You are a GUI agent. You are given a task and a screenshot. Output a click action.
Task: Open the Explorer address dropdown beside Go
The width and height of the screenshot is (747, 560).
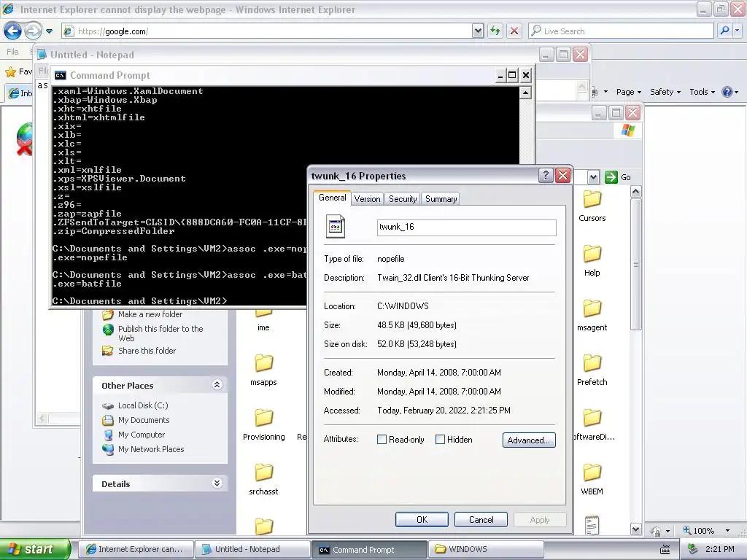593,177
